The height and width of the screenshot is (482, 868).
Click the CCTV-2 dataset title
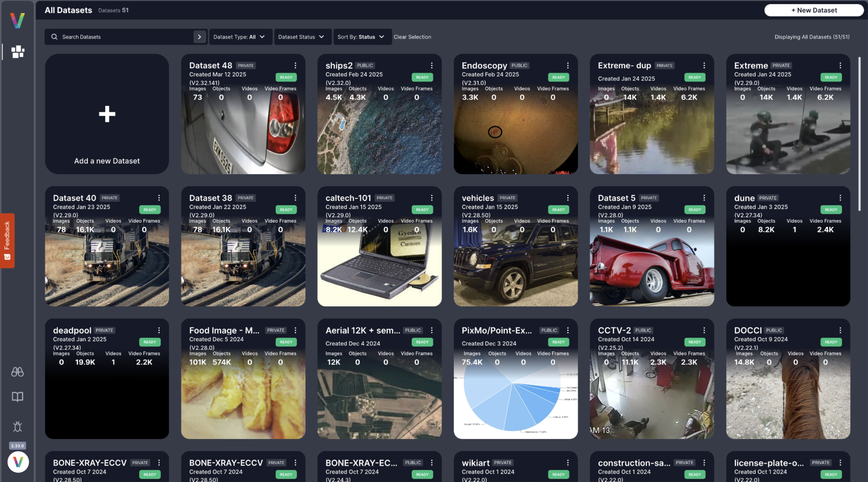click(x=614, y=330)
